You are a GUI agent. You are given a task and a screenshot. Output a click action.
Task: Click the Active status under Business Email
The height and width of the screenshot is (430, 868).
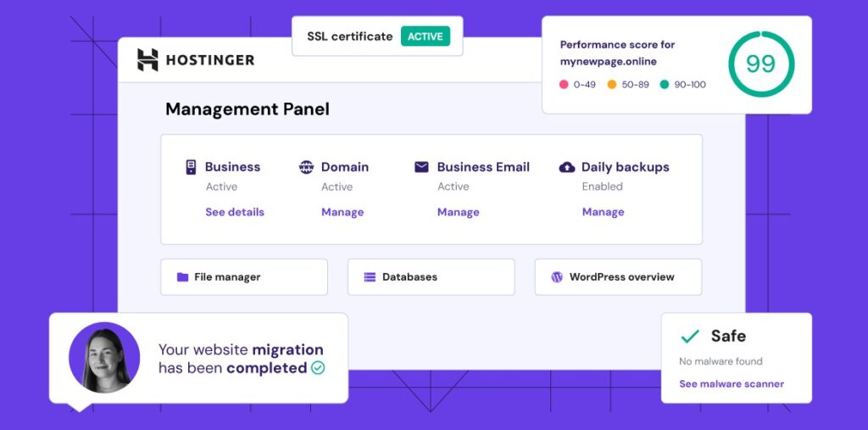tap(453, 187)
